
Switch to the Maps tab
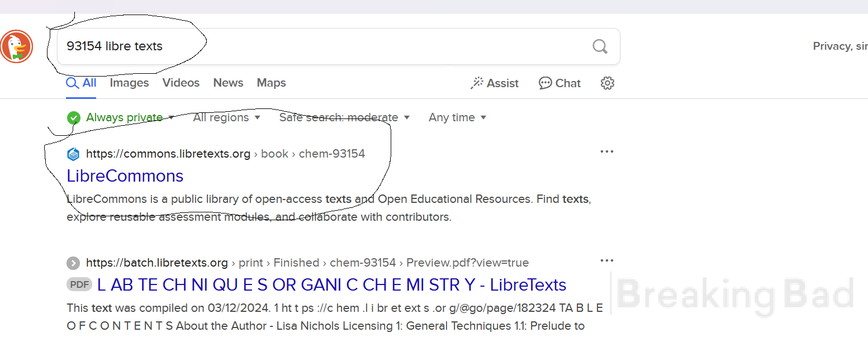271,83
